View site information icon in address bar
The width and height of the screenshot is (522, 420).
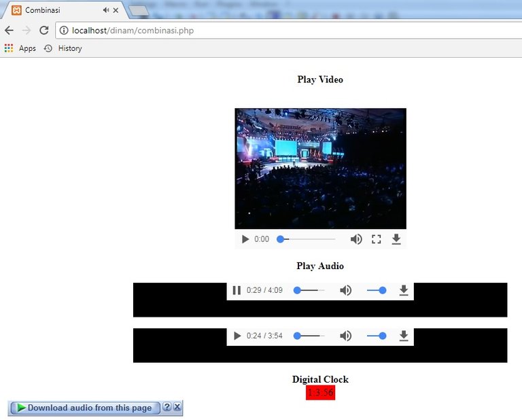[x=64, y=31]
